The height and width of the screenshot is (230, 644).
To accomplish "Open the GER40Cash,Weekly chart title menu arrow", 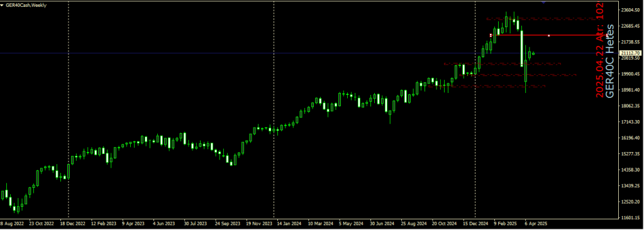I will tap(2, 5).
